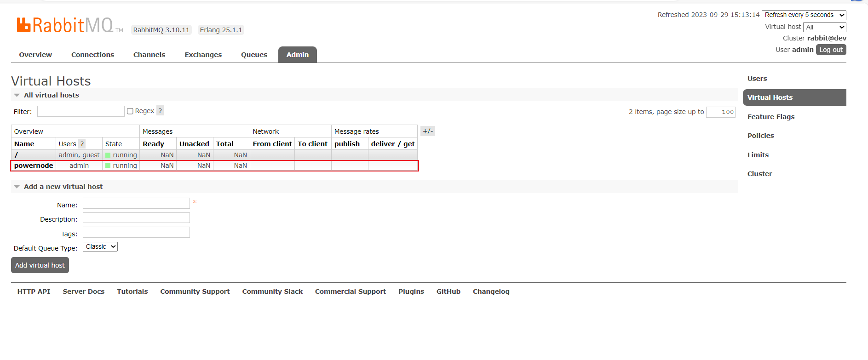
Task: Select the Admin tab
Action: (x=298, y=55)
